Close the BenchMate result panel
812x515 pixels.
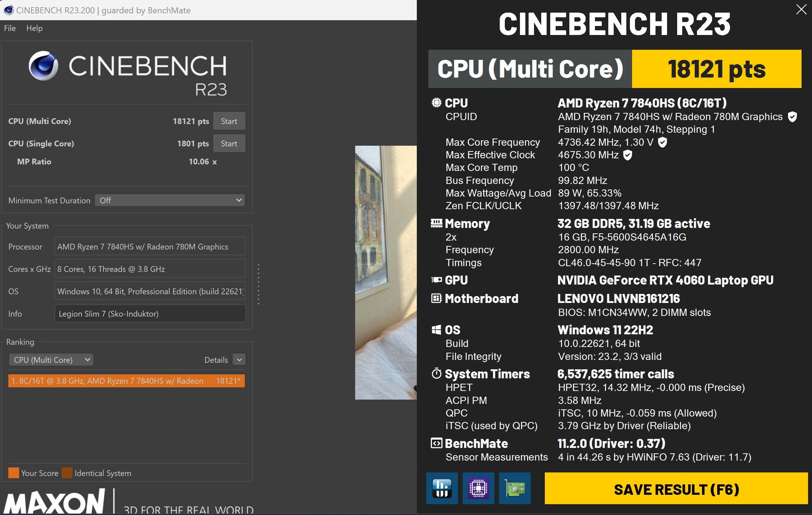[x=801, y=9]
